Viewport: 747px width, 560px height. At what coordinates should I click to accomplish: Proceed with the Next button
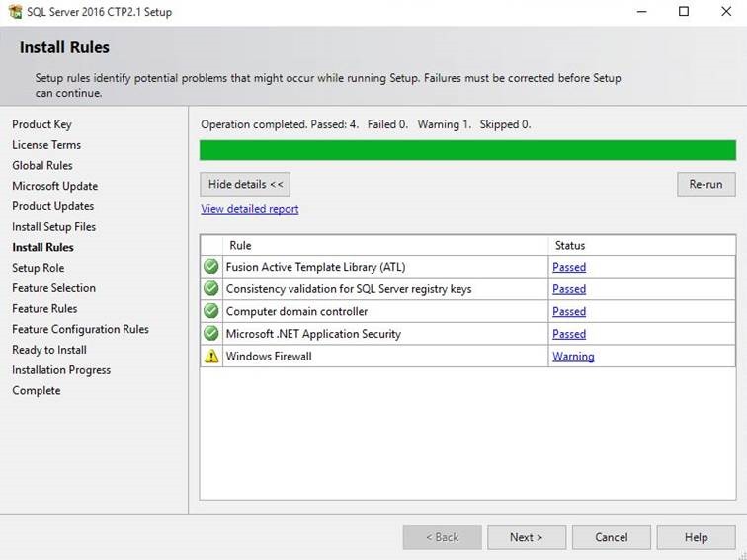point(527,537)
